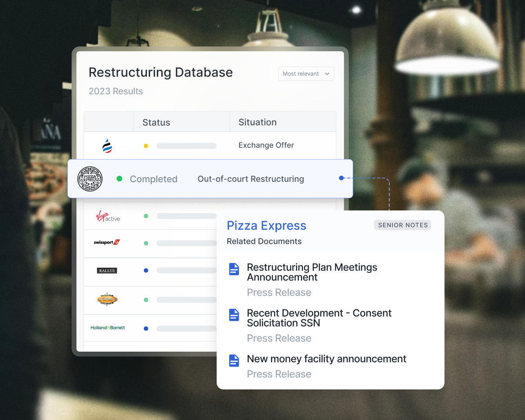Click the placeholder status bar in the Exchange Offer row
Screen dimensions: 525x420
[x=187, y=146]
